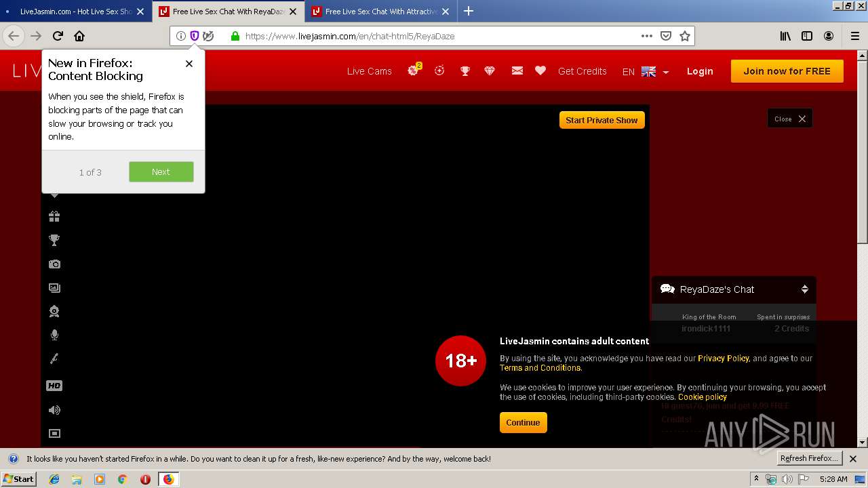868x488 pixels.
Task: Click the spinning wheel icon in header
Action: coord(439,70)
